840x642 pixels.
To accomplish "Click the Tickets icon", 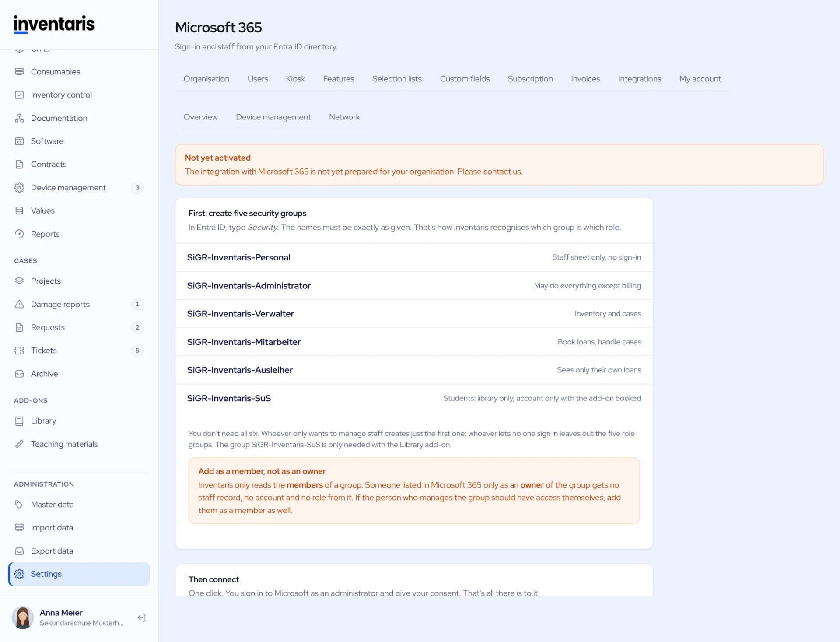I will click(19, 350).
